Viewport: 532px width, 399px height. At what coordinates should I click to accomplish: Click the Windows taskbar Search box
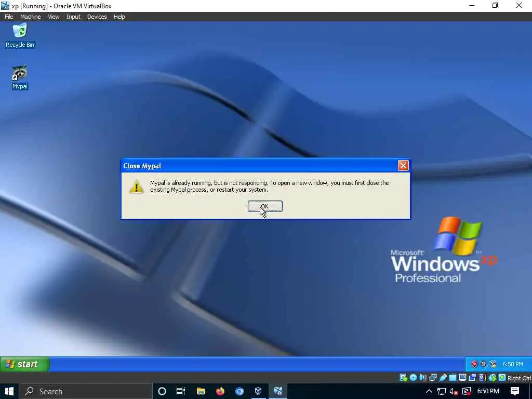[85, 391]
